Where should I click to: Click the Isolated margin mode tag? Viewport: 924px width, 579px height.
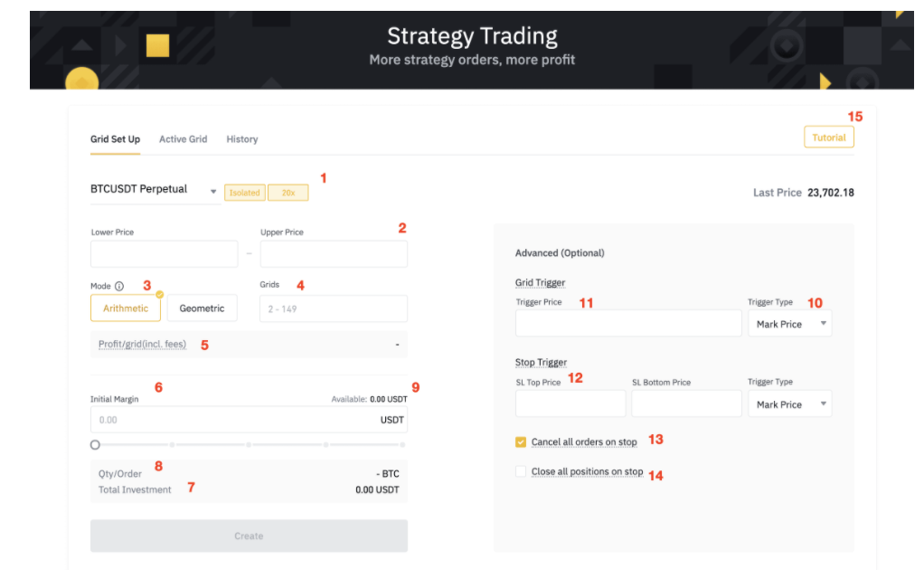244,193
